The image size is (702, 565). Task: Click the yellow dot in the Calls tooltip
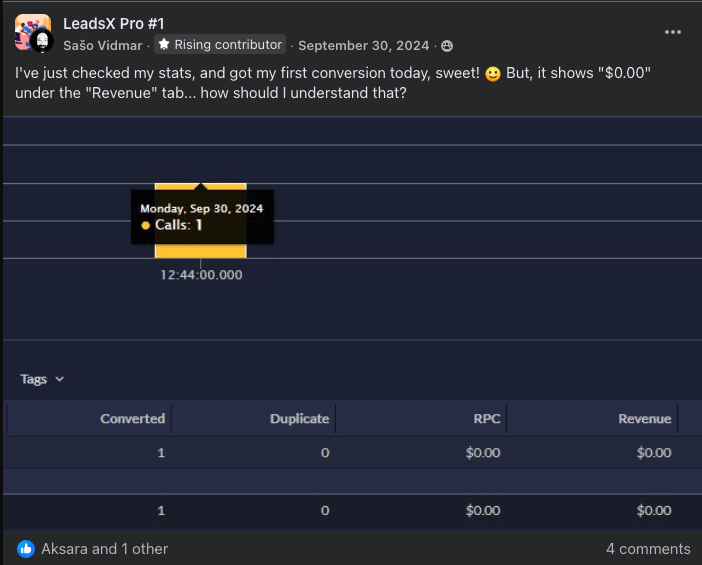click(146, 226)
